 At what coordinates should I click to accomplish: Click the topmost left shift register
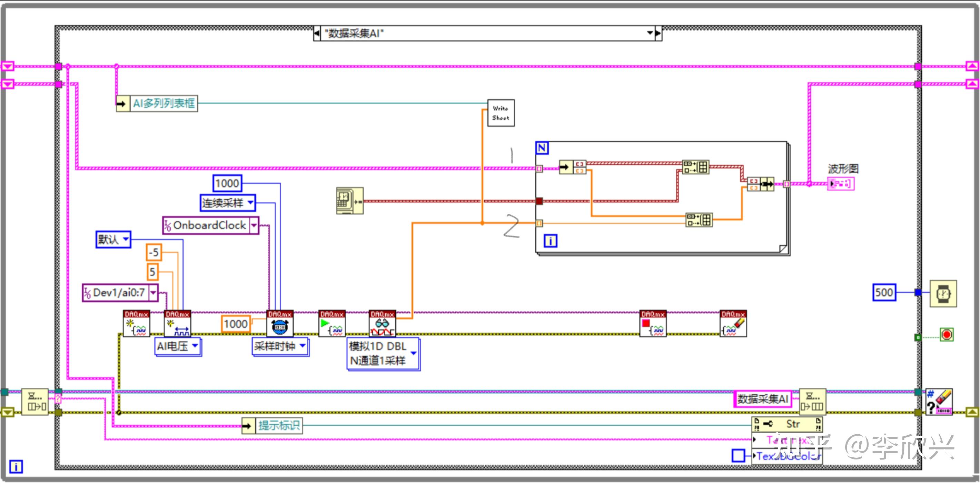click(x=8, y=67)
